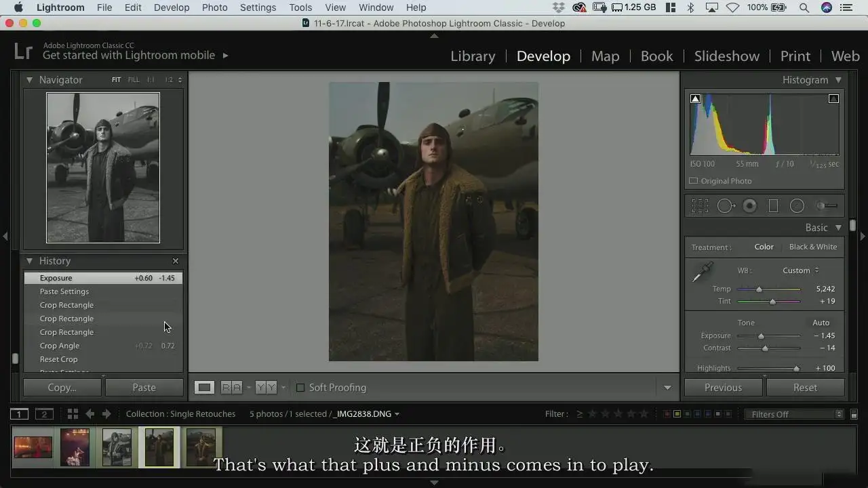Open the Develop menu in menu bar
The height and width of the screenshot is (488, 868).
coord(172,7)
